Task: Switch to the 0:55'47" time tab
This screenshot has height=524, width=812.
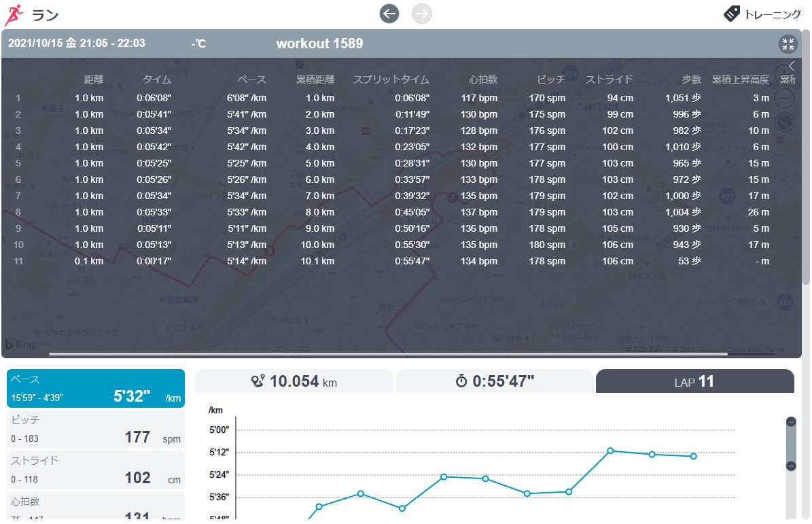Action: click(x=494, y=381)
